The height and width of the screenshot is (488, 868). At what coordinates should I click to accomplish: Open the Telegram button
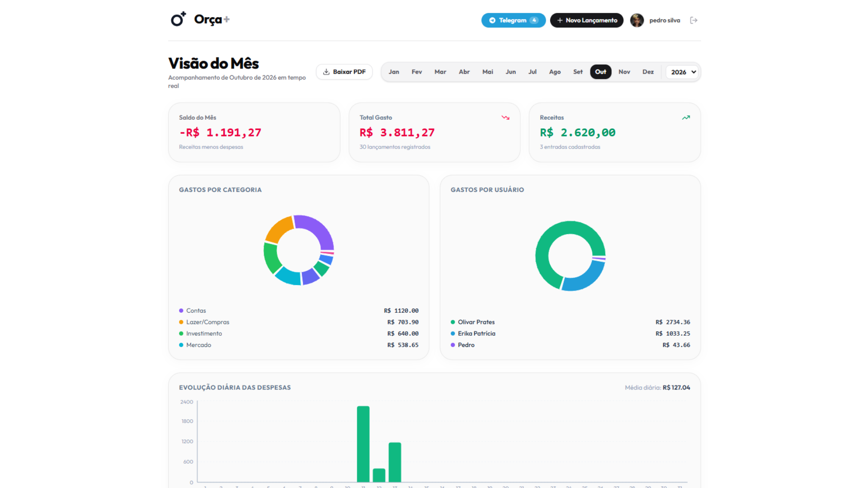pyautogui.click(x=513, y=20)
